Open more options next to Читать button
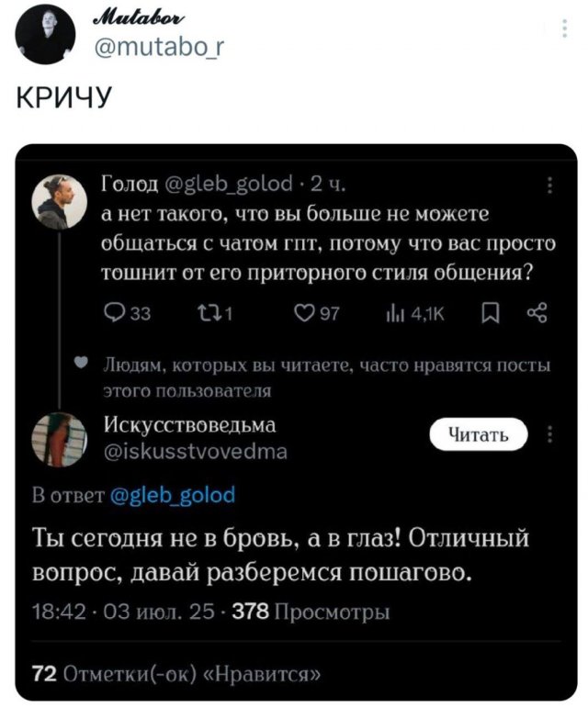This screenshot has height=708, width=588. pyautogui.click(x=549, y=435)
